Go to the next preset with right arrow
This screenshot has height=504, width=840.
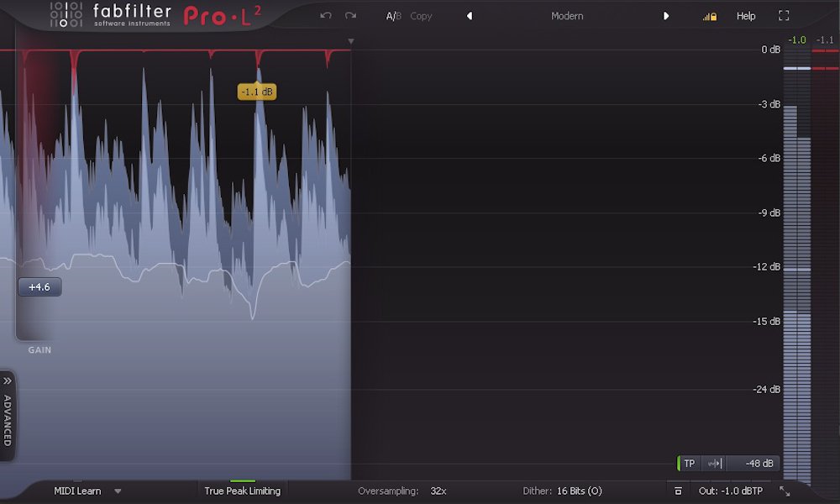666,16
